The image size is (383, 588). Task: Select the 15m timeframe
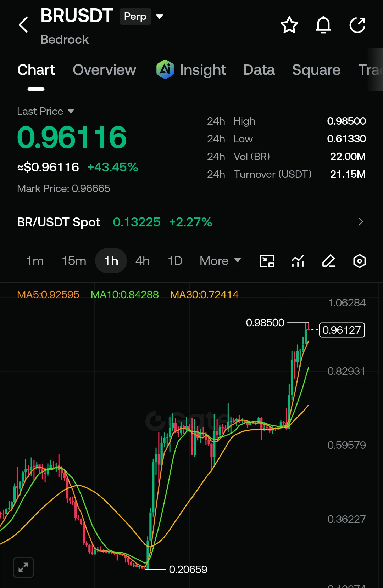(74, 261)
